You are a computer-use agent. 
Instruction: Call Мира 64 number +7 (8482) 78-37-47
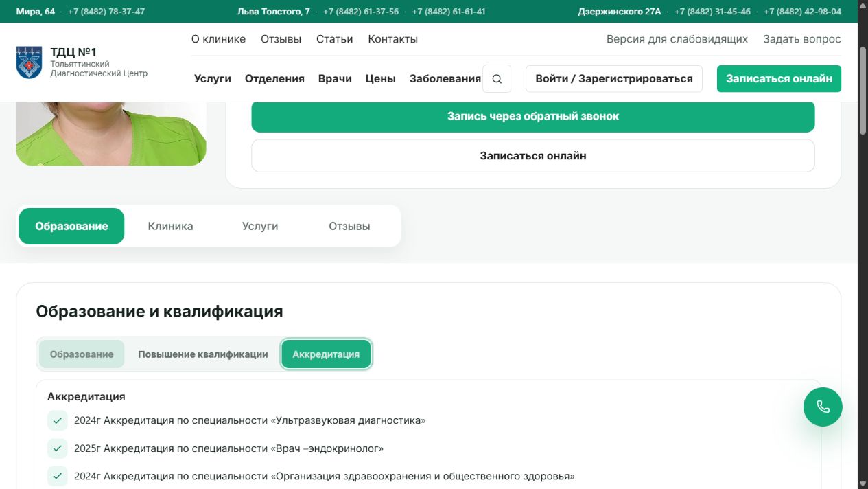pyautogui.click(x=106, y=12)
